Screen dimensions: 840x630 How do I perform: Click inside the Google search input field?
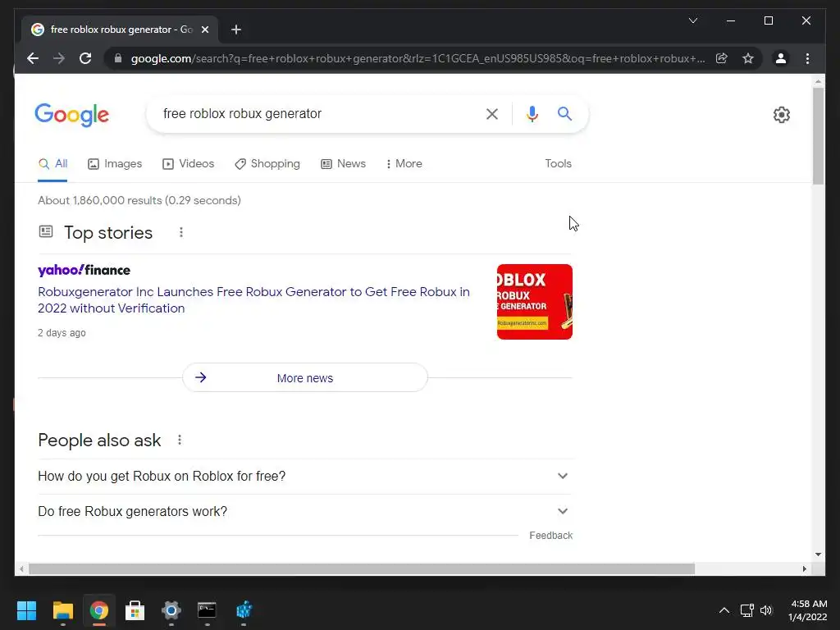[319, 113]
